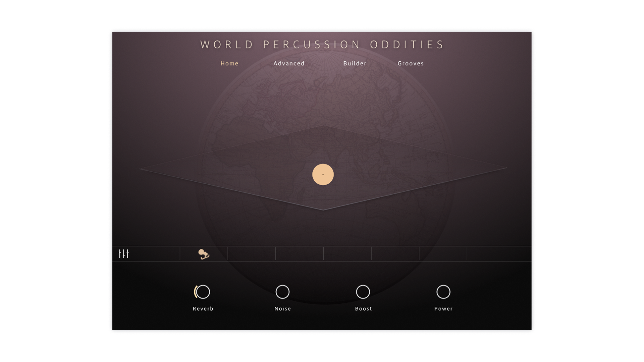Click the second instrument slot (empty)
Screen dimensions: 644x362
coord(252,254)
